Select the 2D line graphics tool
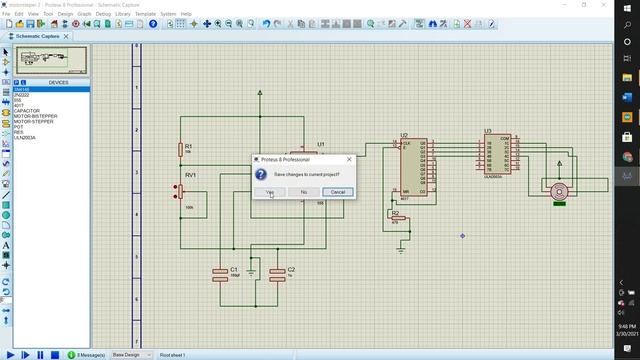The image size is (640, 360). pos(6,195)
